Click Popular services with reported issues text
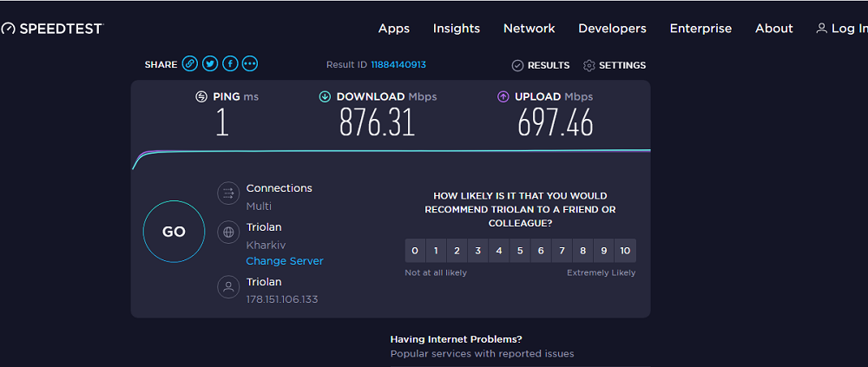 [482, 353]
